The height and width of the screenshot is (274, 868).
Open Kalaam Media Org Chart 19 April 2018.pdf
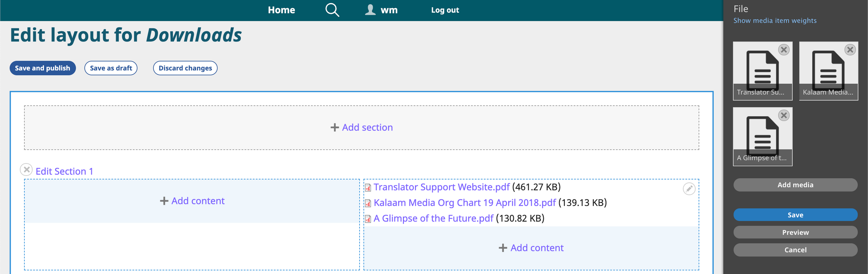[x=464, y=203]
